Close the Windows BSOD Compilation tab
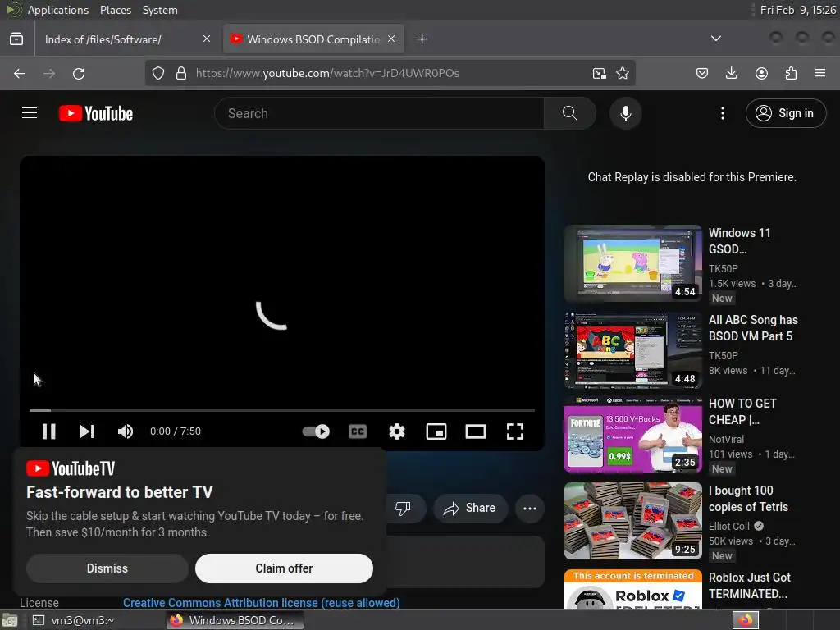840x630 pixels. (391, 39)
